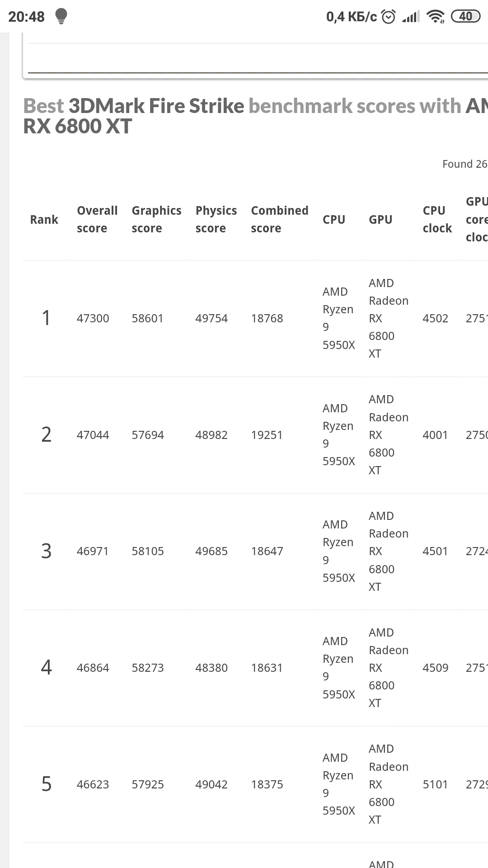Select rank 3 result with score 46971
This screenshot has width=488, height=868.
(93, 551)
